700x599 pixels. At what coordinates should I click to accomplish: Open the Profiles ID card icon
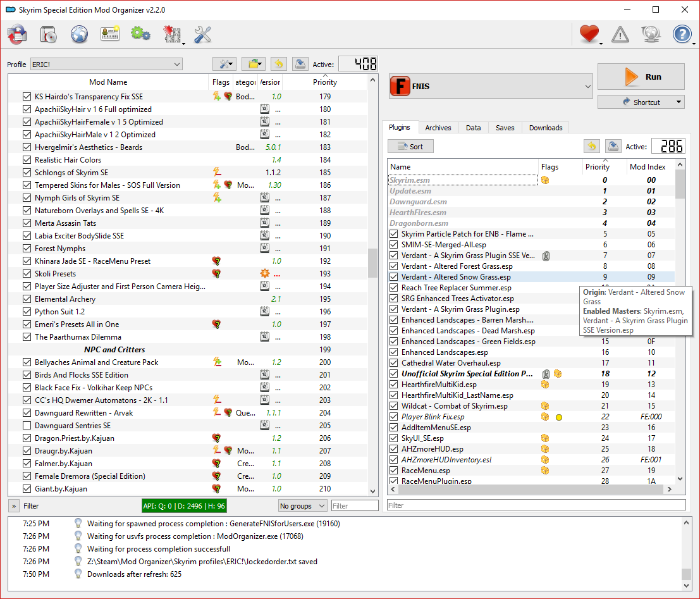tap(110, 34)
